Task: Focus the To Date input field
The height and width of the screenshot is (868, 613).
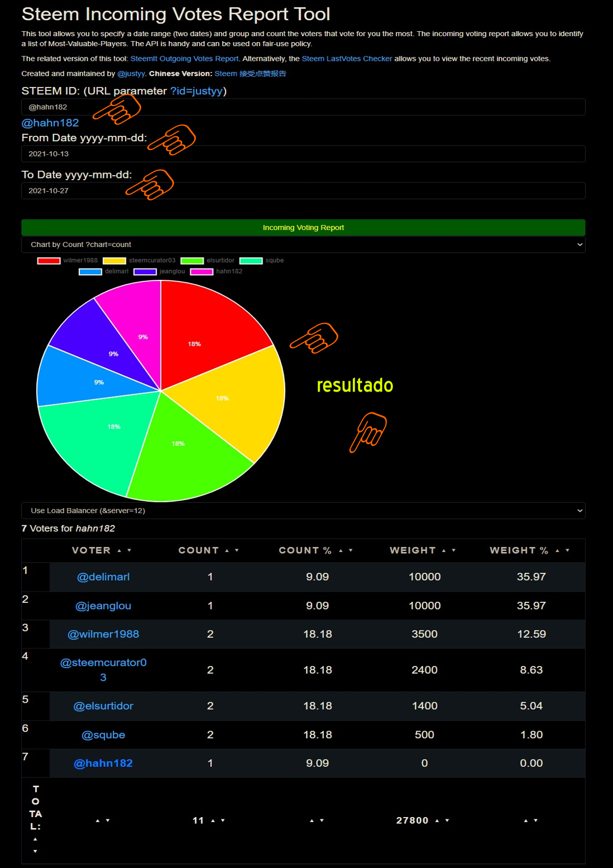Action: coord(303,191)
